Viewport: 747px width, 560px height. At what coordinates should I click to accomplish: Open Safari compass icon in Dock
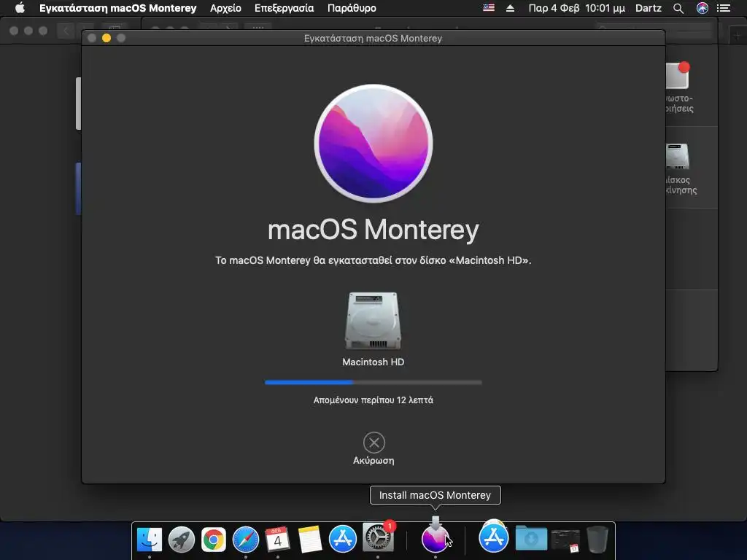(x=246, y=539)
